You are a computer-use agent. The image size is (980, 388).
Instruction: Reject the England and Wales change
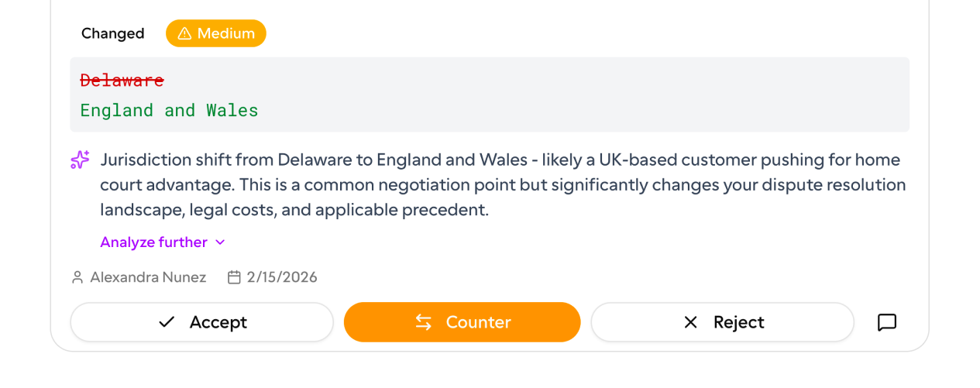pyautogui.click(x=722, y=322)
